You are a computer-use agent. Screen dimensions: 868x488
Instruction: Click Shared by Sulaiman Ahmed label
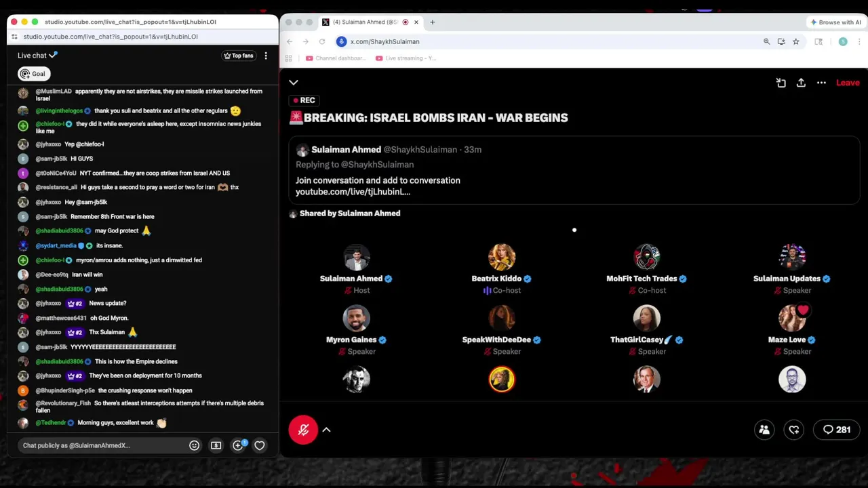pos(350,213)
